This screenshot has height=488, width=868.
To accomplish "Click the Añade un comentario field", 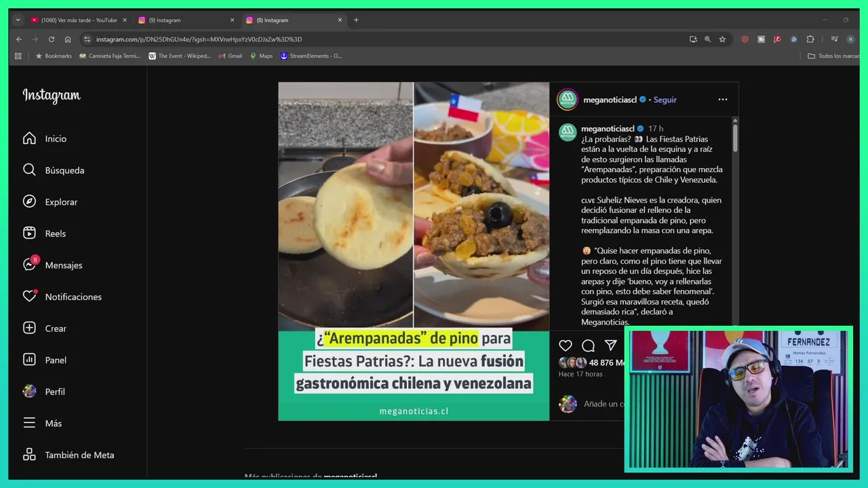I will (604, 404).
